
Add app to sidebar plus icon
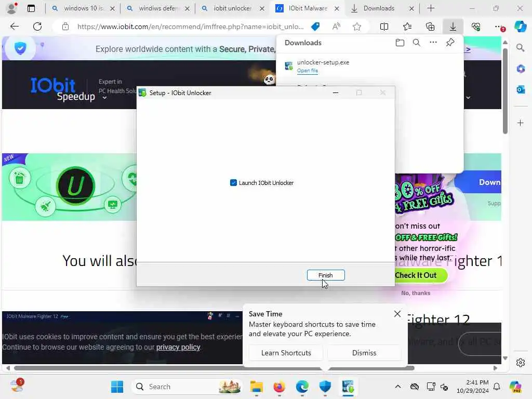pyautogui.click(x=521, y=123)
